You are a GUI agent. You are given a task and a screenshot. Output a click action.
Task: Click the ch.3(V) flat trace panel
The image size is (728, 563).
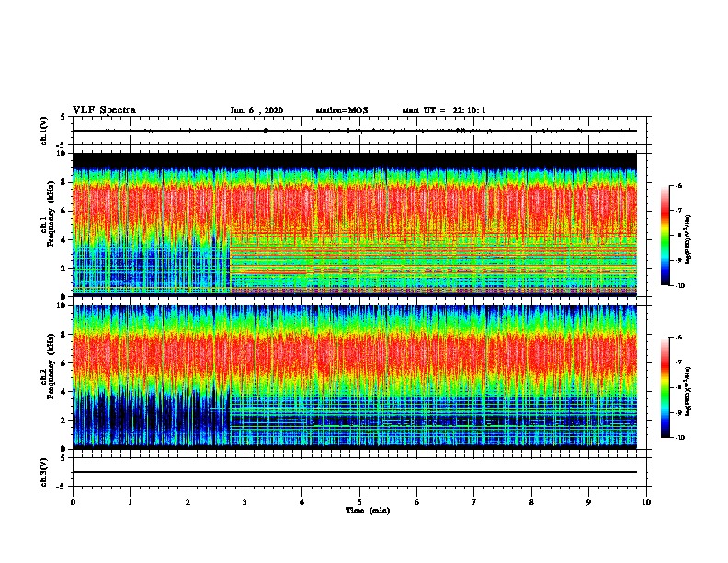pos(361,472)
